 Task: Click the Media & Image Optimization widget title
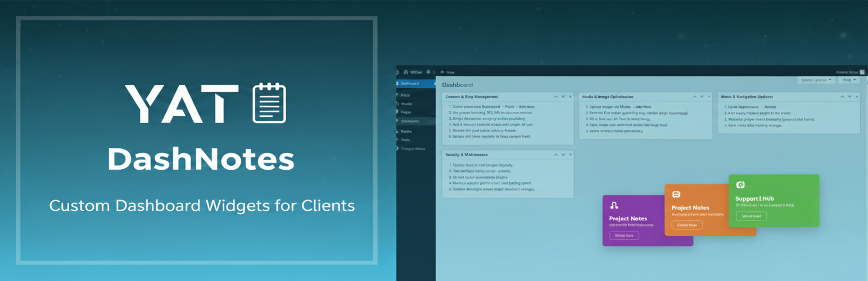click(608, 97)
